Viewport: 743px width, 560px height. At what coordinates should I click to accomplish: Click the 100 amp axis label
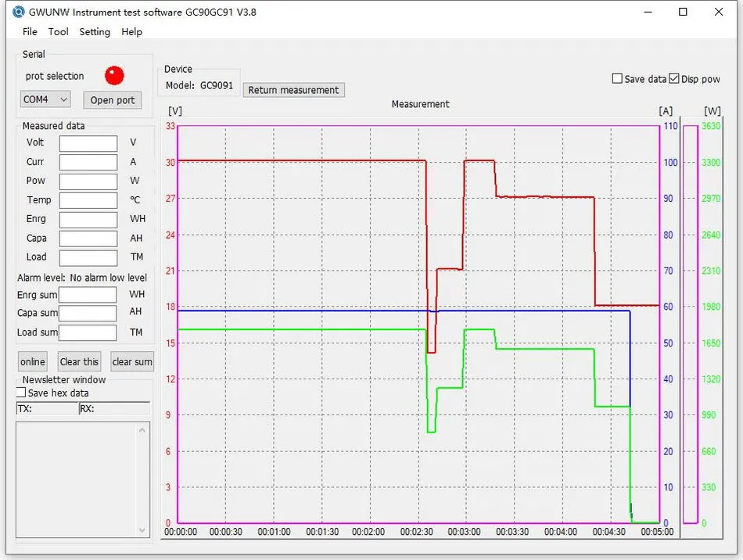(x=670, y=162)
